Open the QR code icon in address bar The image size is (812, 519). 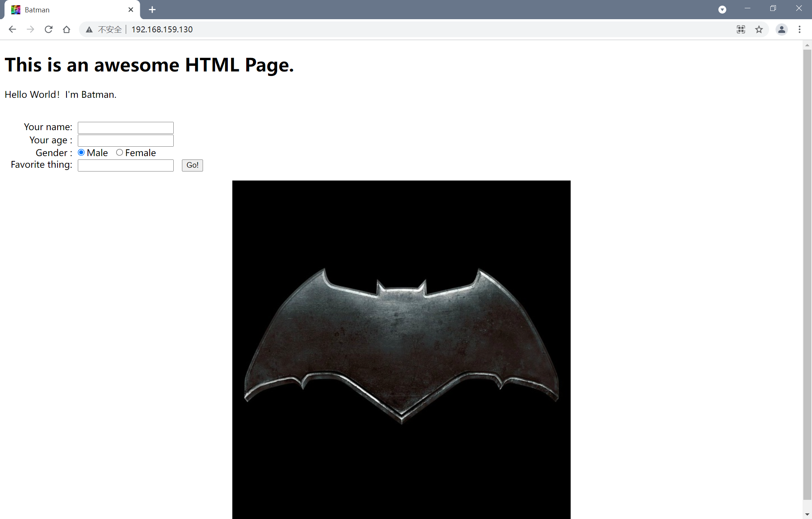pyautogui.click(x=741, y=29)
